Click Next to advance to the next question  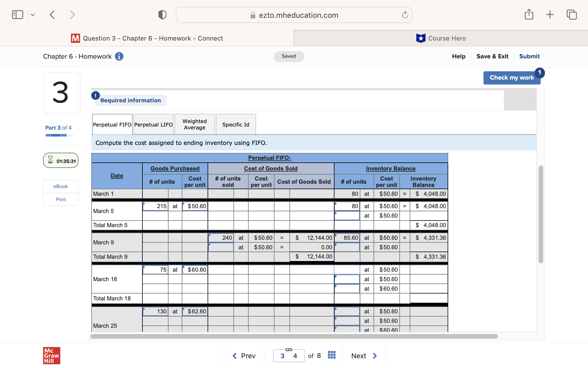tap(358, 356)
